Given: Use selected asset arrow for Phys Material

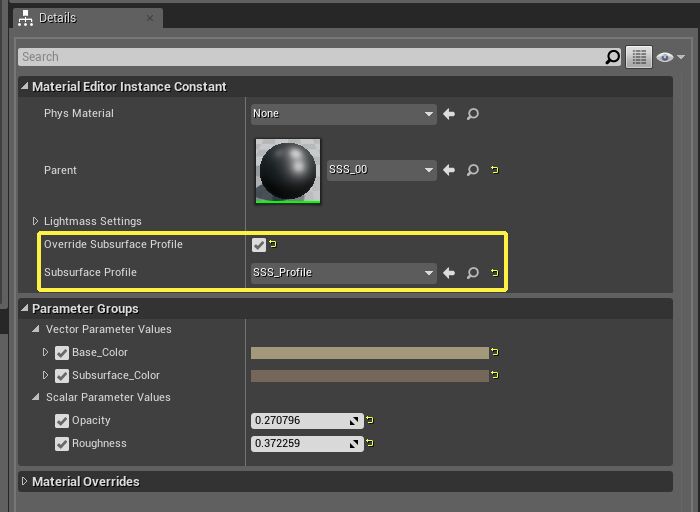Looking at the screenshot, I should pyautogui.click(x=449, y=114).
